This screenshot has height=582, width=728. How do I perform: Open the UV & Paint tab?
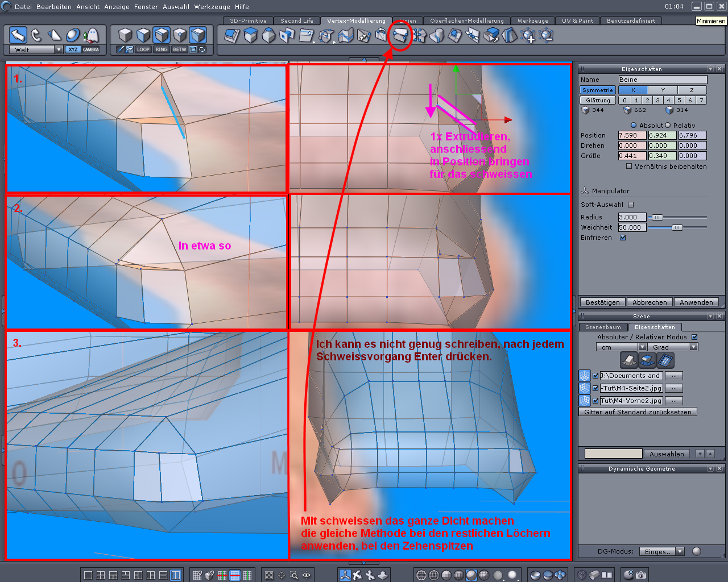577,21
